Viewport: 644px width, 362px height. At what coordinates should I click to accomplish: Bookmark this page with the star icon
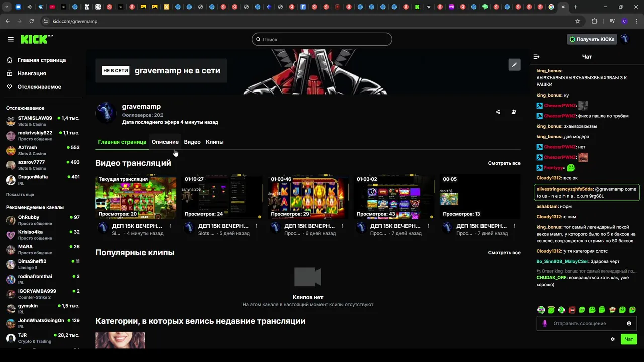[x=578, y=21]
